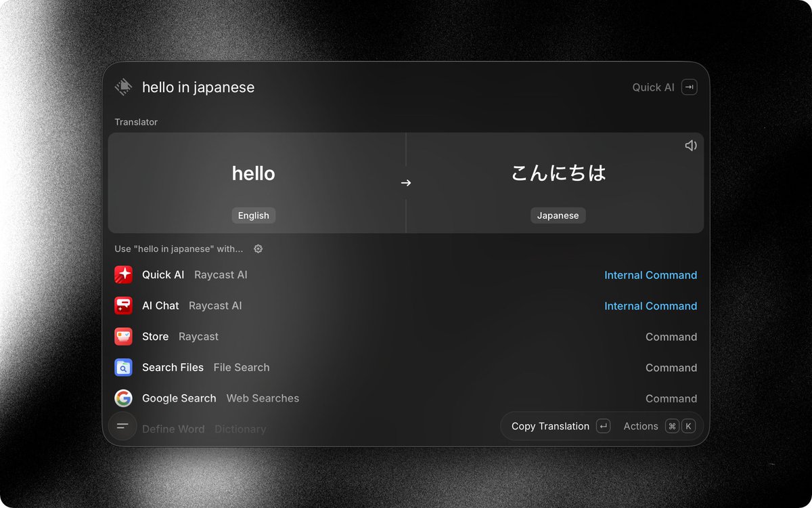Open the English source language selector
Screen dimensions: 812x508
(254, 215)
